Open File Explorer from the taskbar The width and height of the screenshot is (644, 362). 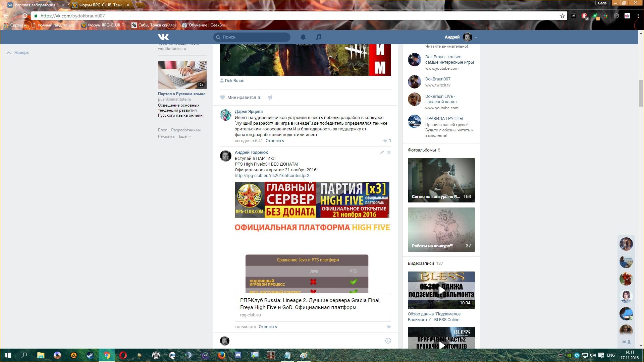tap(41, 355)
